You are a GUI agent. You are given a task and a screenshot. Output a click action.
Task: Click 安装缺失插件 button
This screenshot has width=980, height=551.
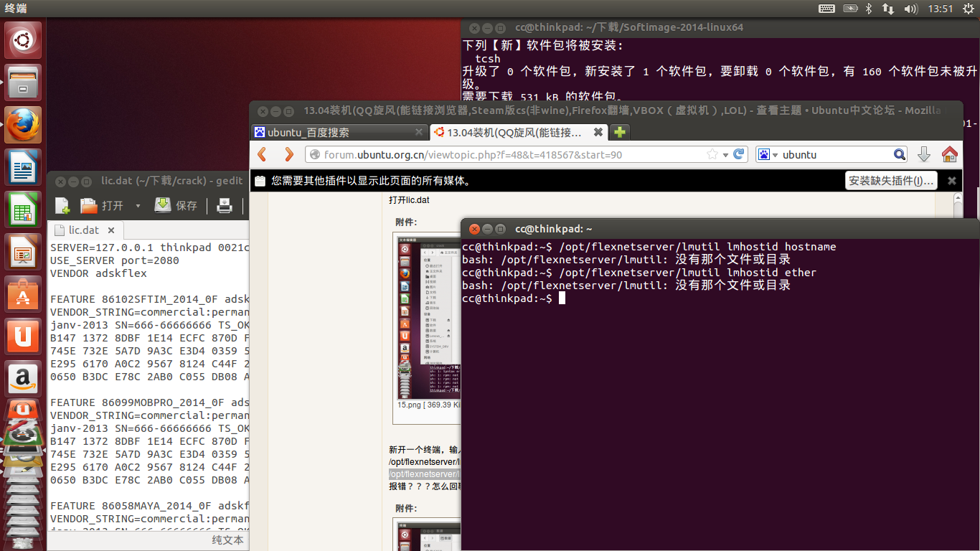(891, 181)
